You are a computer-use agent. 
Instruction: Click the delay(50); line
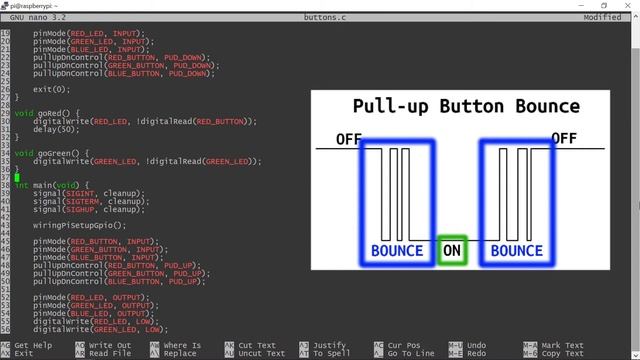(x=56, y=129)
